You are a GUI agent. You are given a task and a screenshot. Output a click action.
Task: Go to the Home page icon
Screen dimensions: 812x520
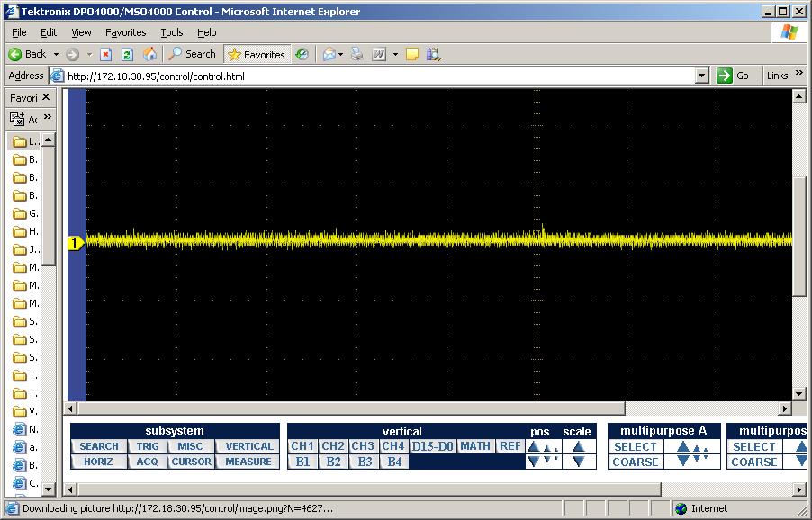click(x=149, y=54)
